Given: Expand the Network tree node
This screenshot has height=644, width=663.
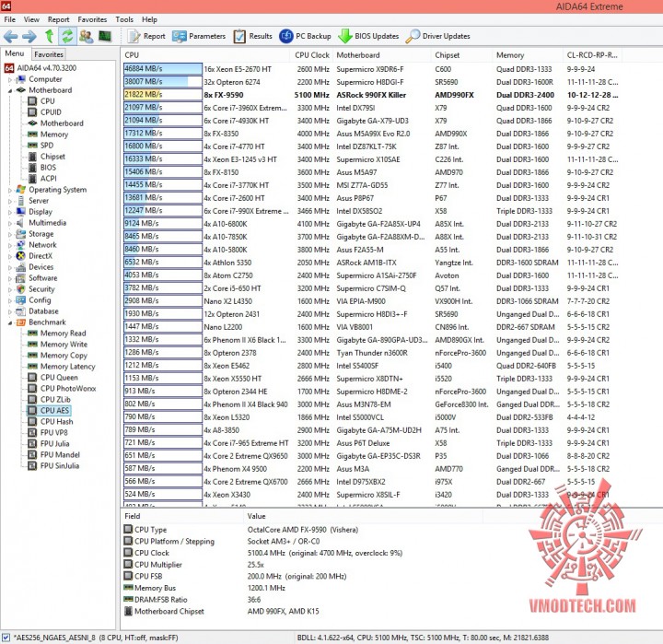Looking at the screenshot, I should click(10, 245).
